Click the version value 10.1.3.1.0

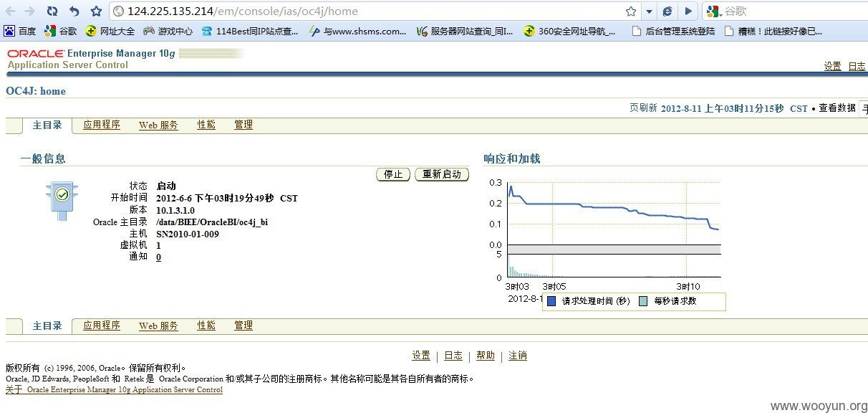(175, 210)
